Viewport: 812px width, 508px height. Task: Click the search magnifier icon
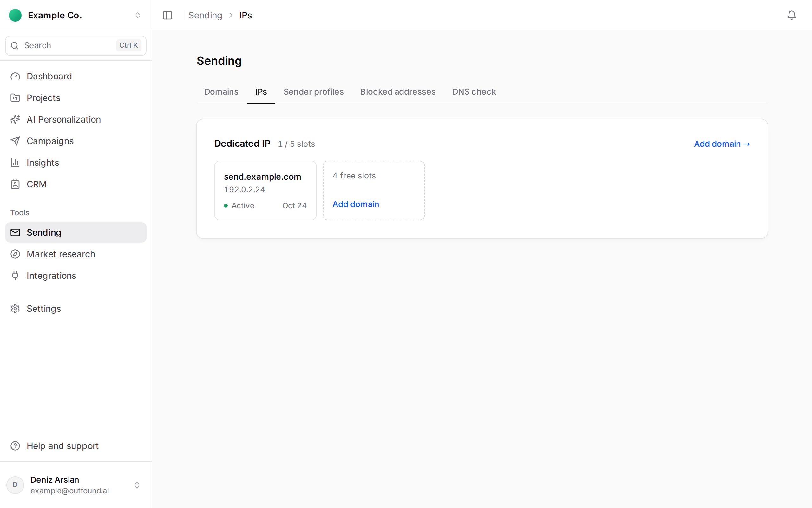coord(14,46)
